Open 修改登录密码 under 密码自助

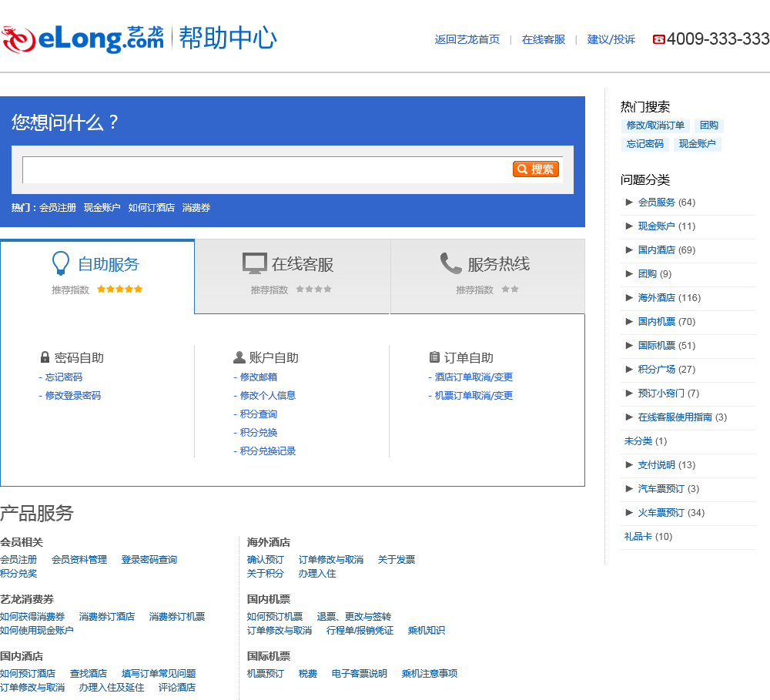(x=72, y=396)
